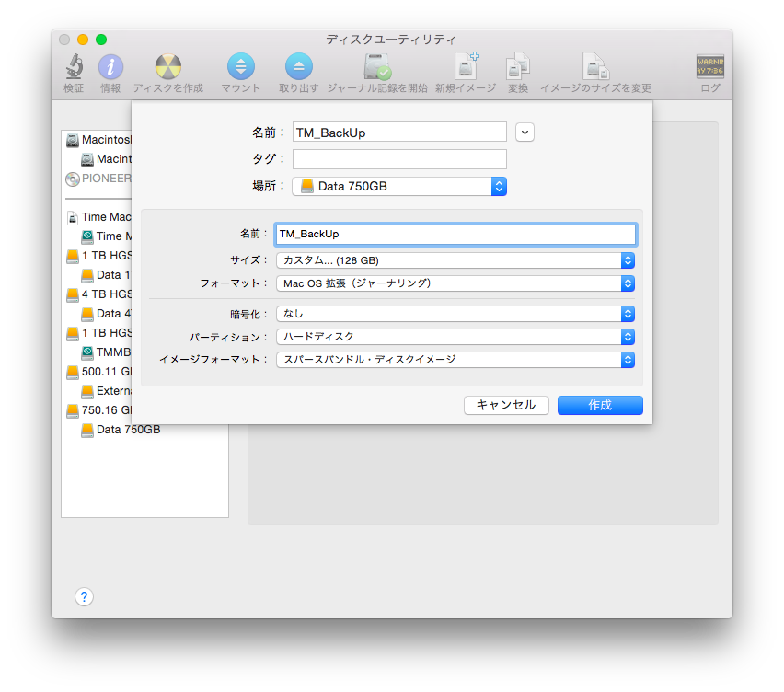This screenshot has width=784, height=692.
Task: Select the first 1 TB HGS disk
Action: click(x=98, y=256)
